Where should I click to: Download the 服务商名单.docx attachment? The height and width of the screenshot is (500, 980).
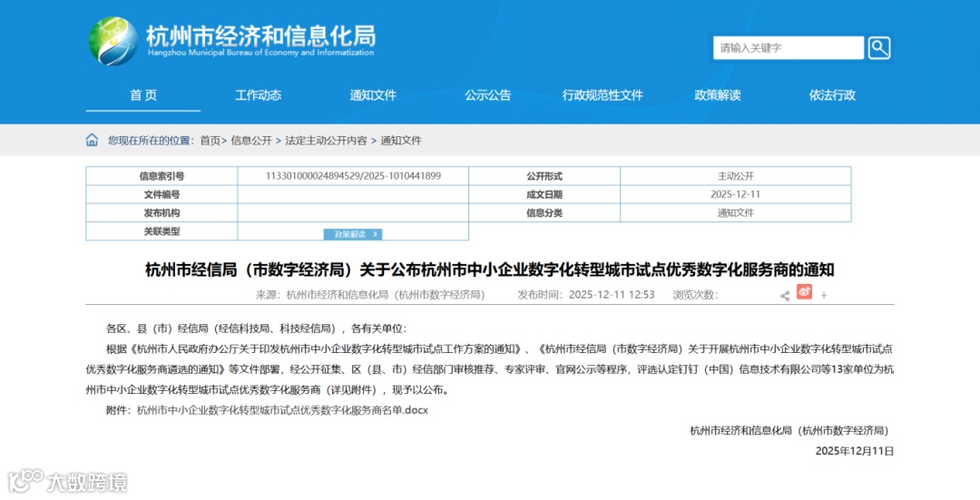point(282,411)
